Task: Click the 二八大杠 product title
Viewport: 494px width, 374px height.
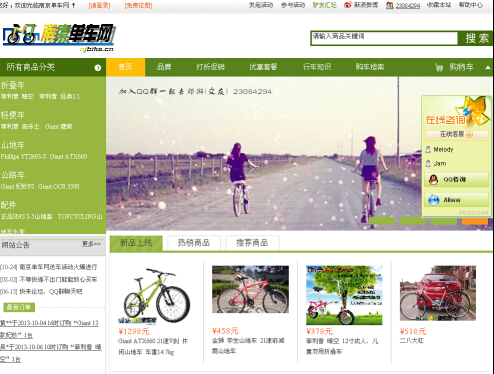Action: (x=412, y=341)
